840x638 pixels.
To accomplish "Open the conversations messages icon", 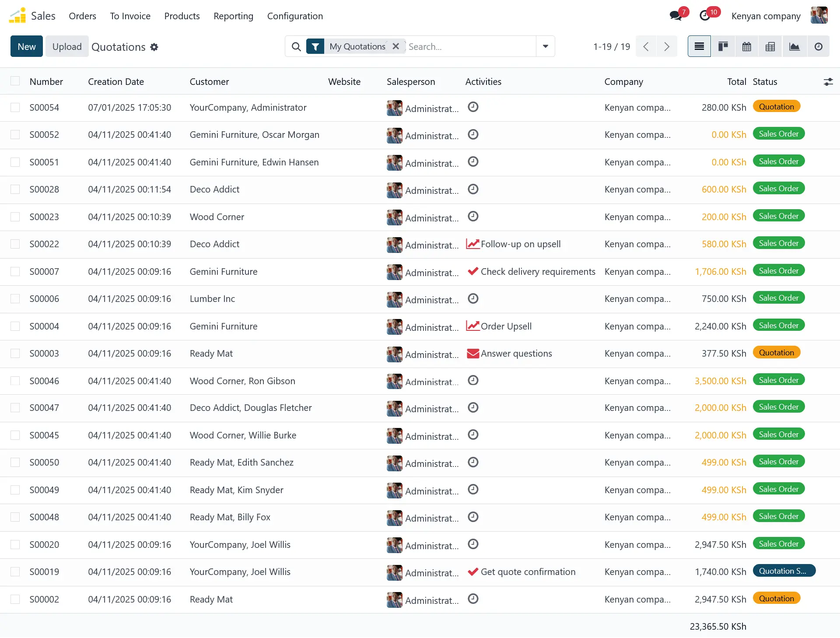I will (676, 16).
